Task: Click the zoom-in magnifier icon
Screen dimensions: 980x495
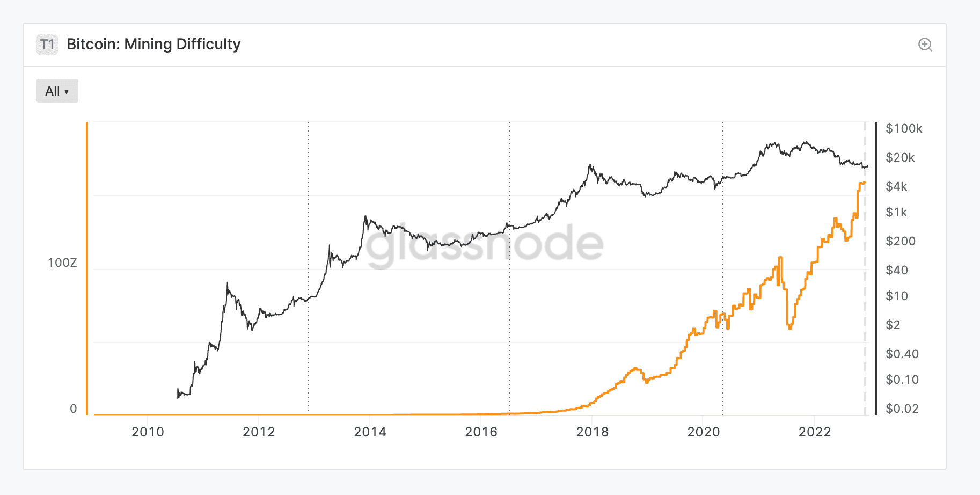Action: click(x=925, y=45)
